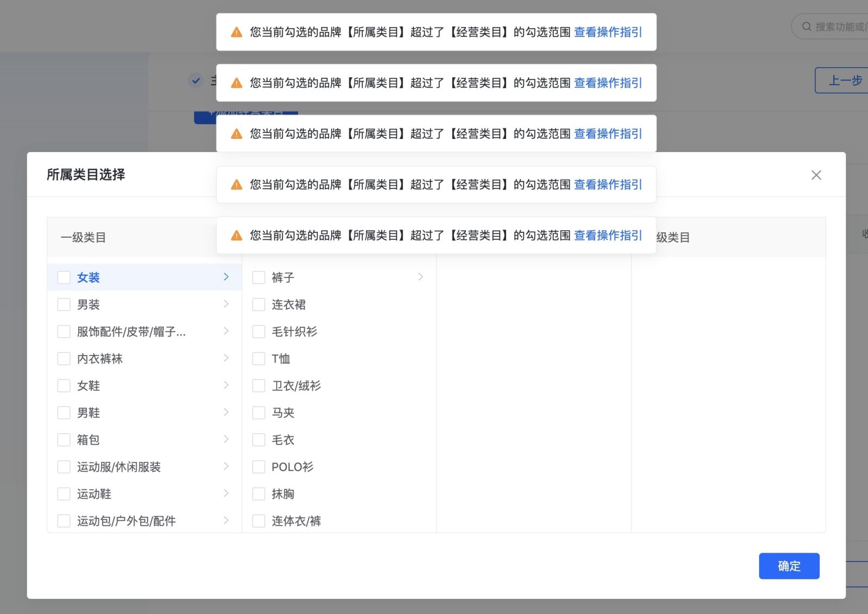This screenshot has width=868, height=614.
Task: Select the 女鞋 category item
Action: [88, 386]
